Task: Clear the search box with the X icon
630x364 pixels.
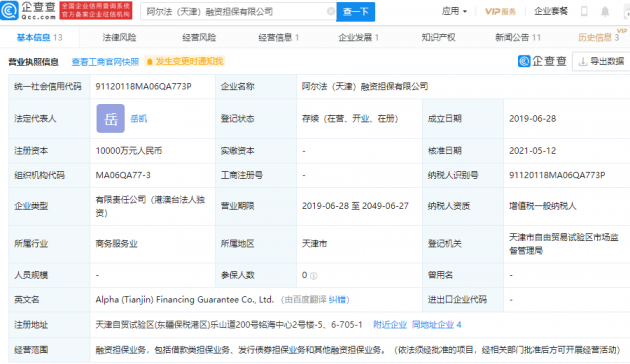Action: tap(331, 11)
